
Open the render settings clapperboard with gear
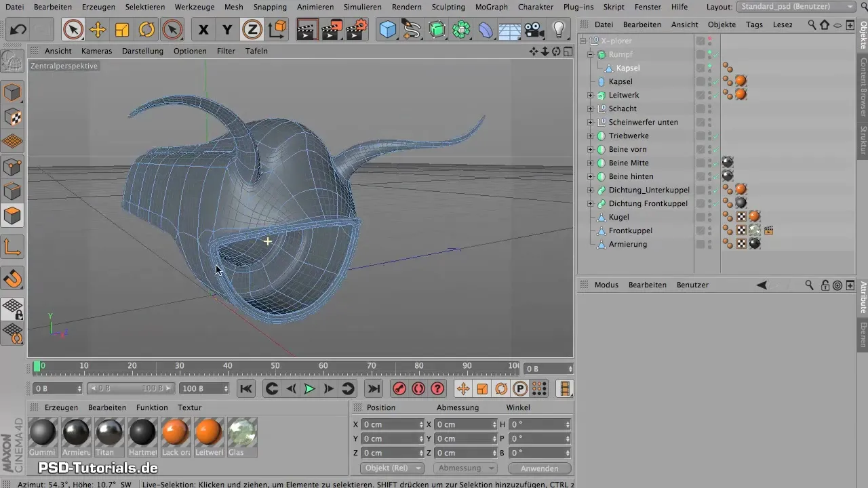[357, 30]
